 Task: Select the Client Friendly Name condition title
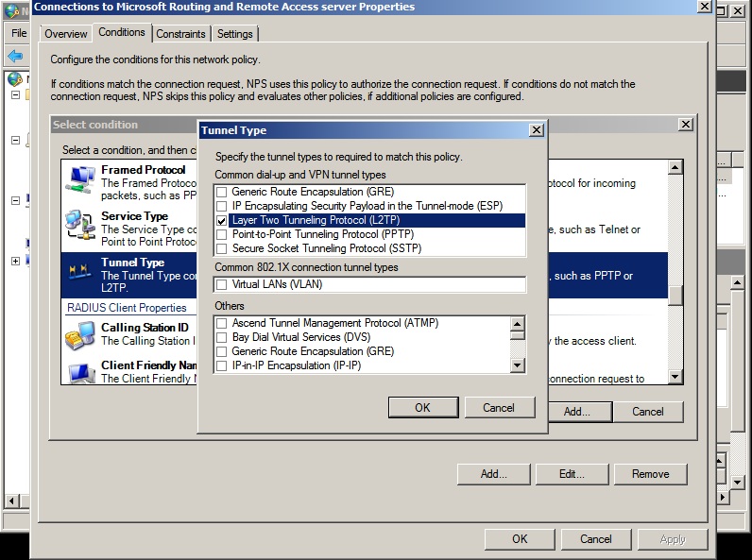point(148,365)
